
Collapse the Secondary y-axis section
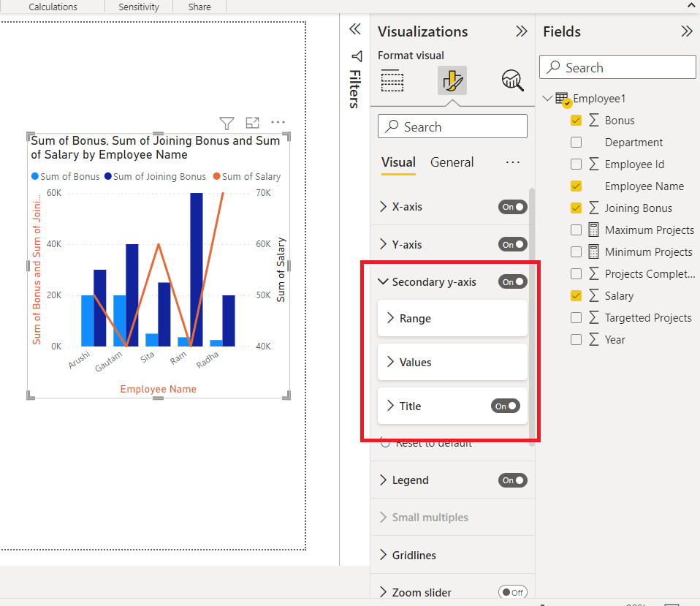[383, 281]
